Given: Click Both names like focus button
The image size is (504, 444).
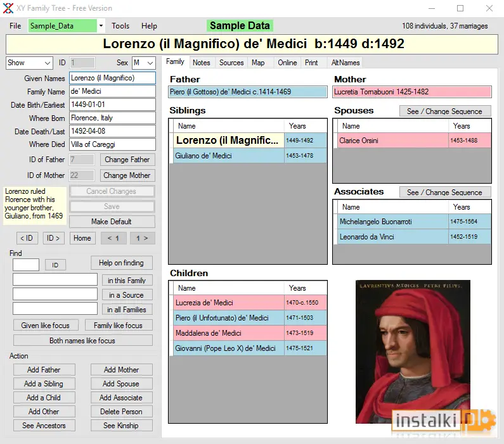Looking at the screenshot, I should point(82,340).
